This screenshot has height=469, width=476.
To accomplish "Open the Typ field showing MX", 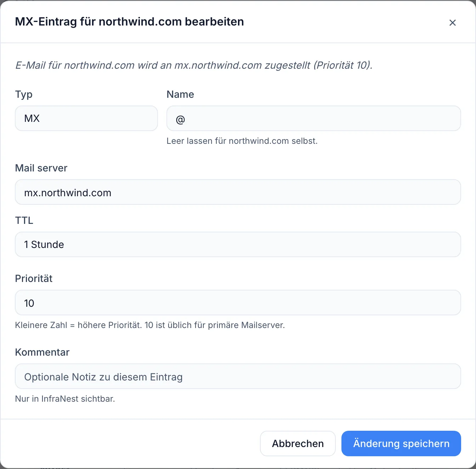I will click(x=86, y=118).
